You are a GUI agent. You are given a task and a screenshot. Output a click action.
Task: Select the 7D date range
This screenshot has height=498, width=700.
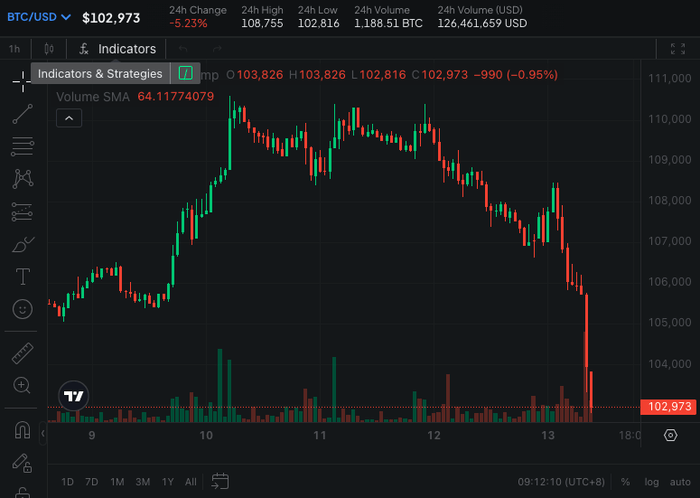pos(91,481)
